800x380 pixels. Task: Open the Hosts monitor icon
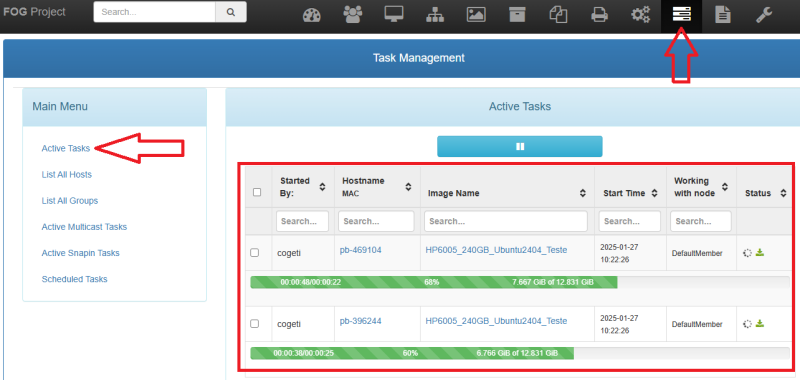pos(394,15)
